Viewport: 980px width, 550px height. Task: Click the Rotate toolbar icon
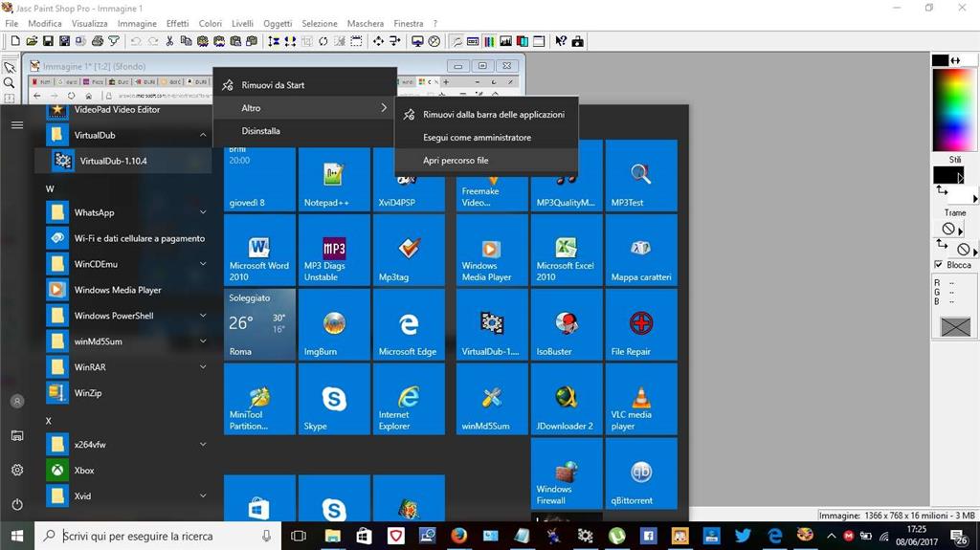click(323, 41)
